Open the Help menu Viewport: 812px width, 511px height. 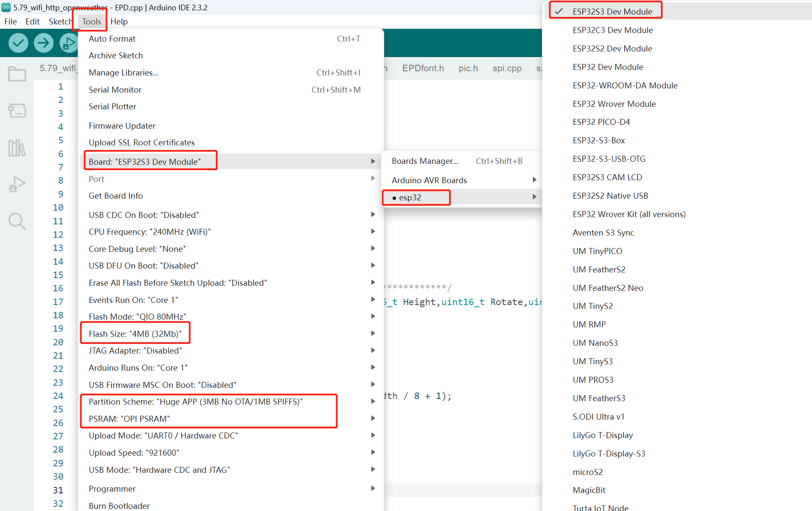point(119,21)
